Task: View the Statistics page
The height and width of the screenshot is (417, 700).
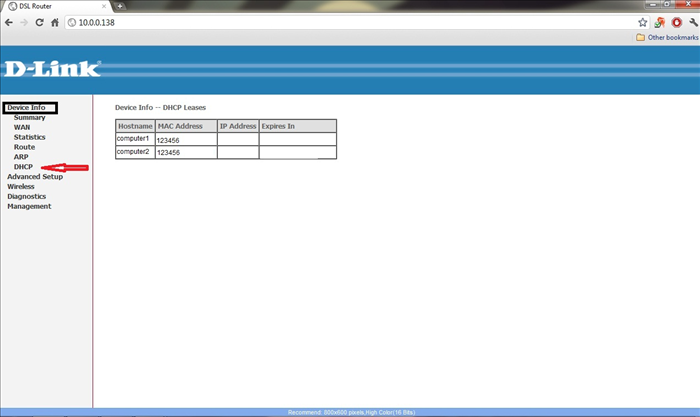Action: tap(30, 137)
